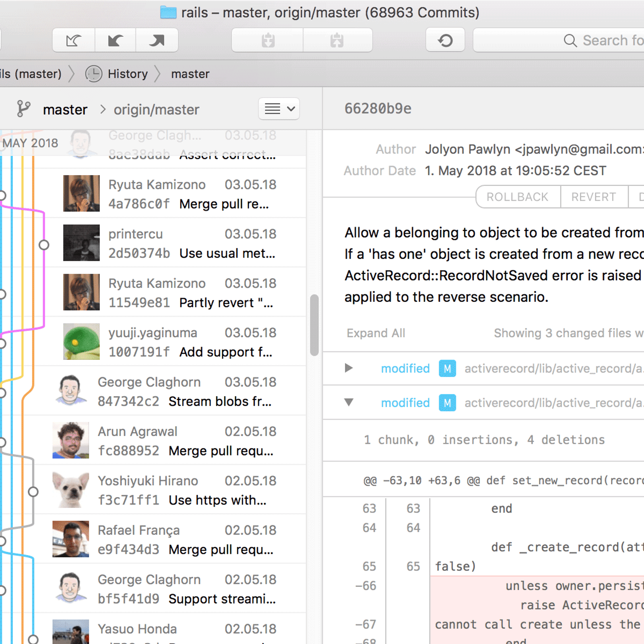Select the rails (master) breadcrumb
The width and height of the screenshot is (644, 644).
31,74
